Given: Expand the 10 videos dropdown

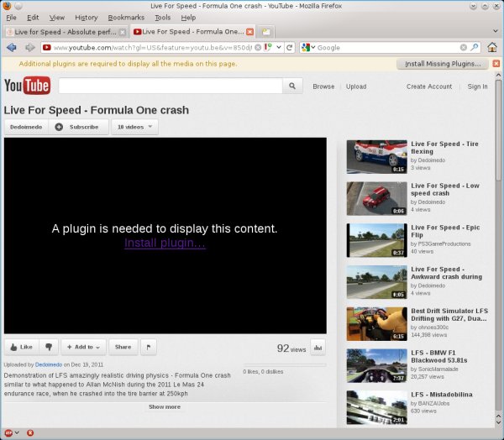Looking at the screenshot, I should tap(134, 127).
